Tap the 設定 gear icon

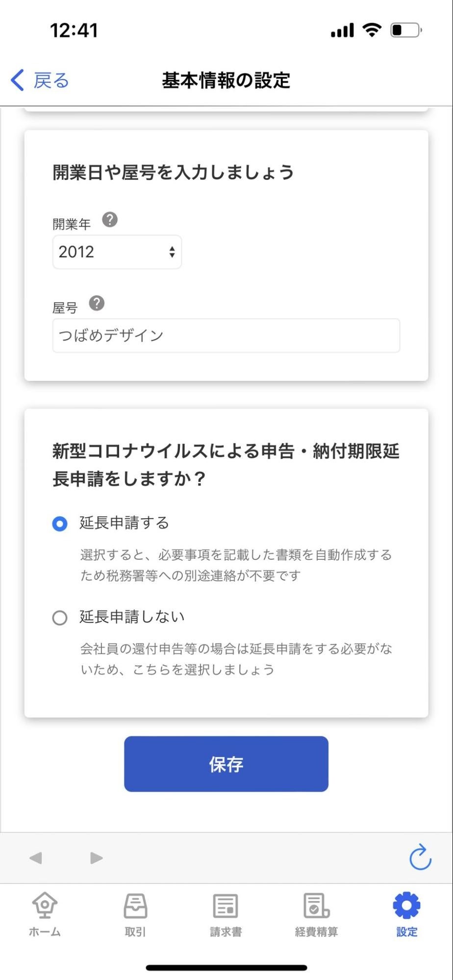coord(406,906)
